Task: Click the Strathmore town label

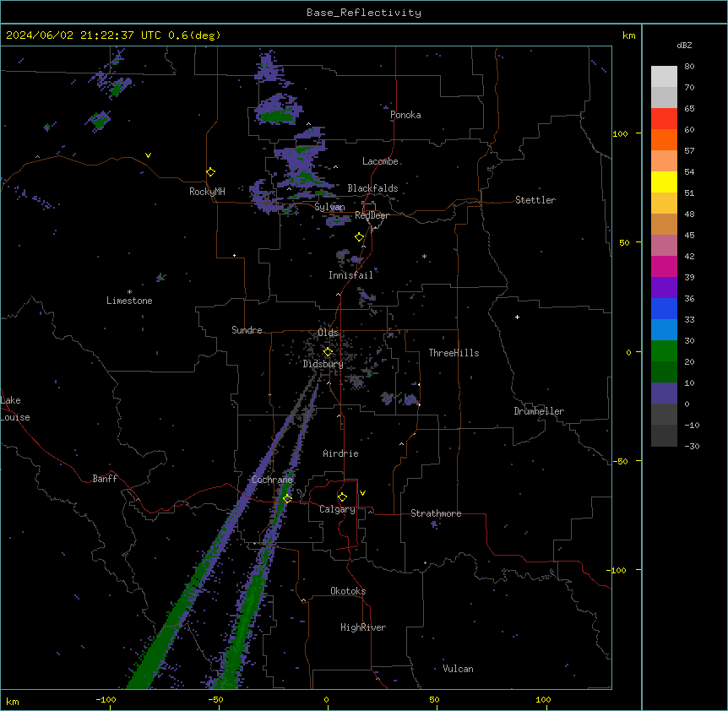Action: click(436, 513)
